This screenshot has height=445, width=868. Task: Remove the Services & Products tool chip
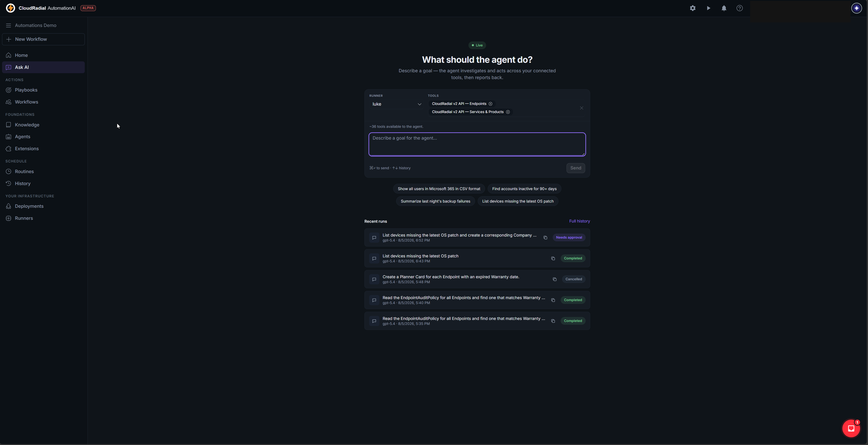[508, 112]
